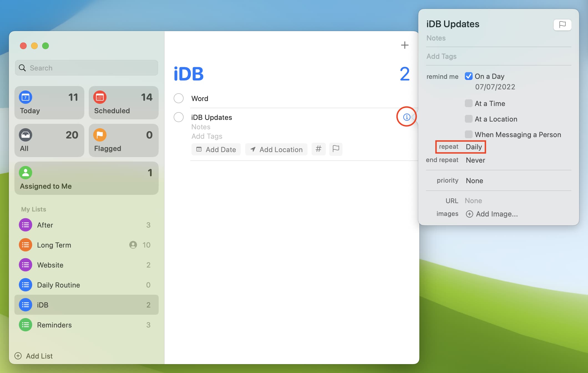Click the Word reminder title
588x373 pixels.
click(x=200, y=99)
